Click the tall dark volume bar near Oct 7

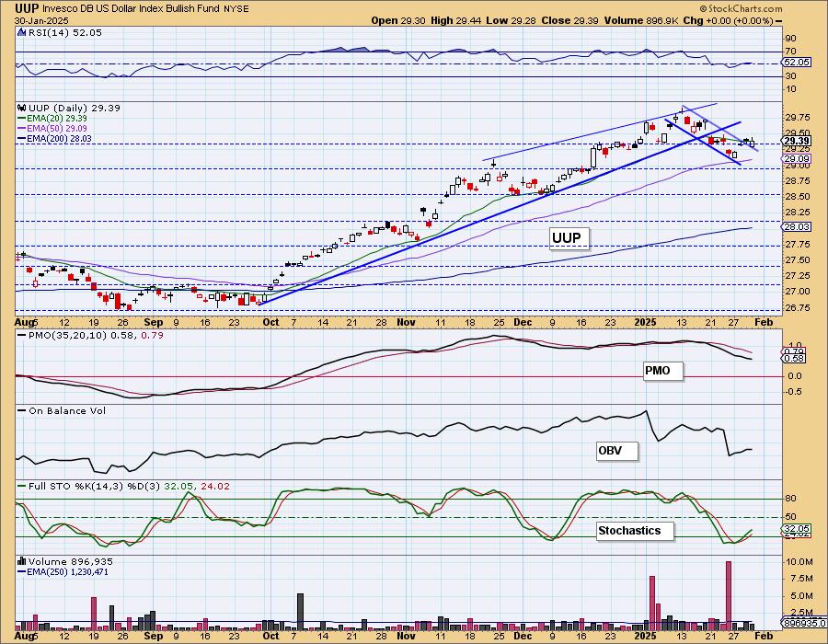[x=301, y=611]
